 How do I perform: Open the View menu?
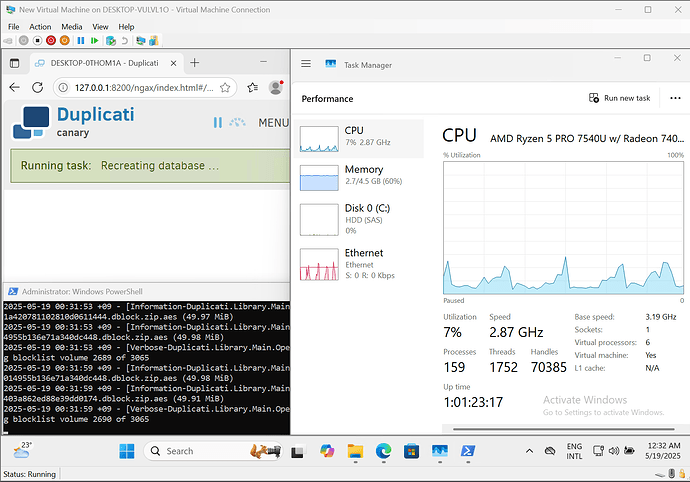(x=100, y=27)
